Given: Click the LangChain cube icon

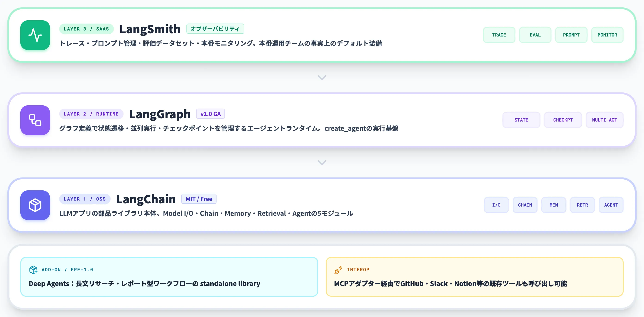Looking at the screenshot, I should pos(35,205).
